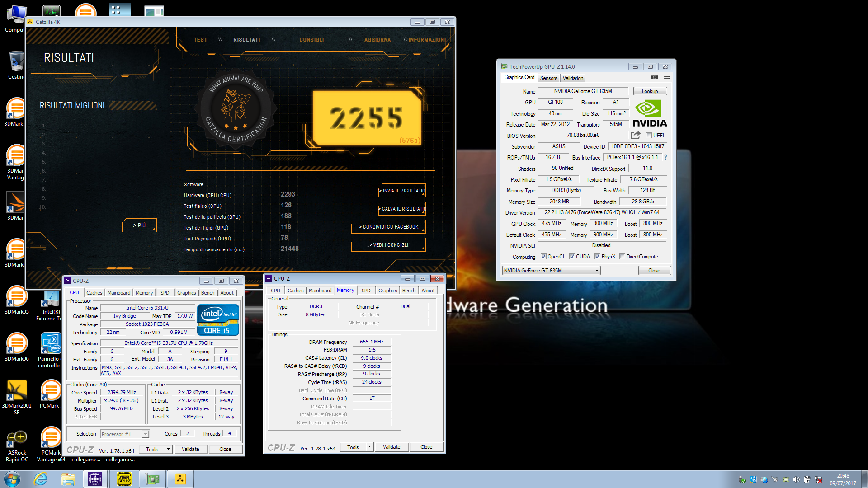Viewport: 868px width, 488px height.
Task: Go to Catzilla CONSIGLI menu
Action: pyautogui.click(x=311, y=40)
